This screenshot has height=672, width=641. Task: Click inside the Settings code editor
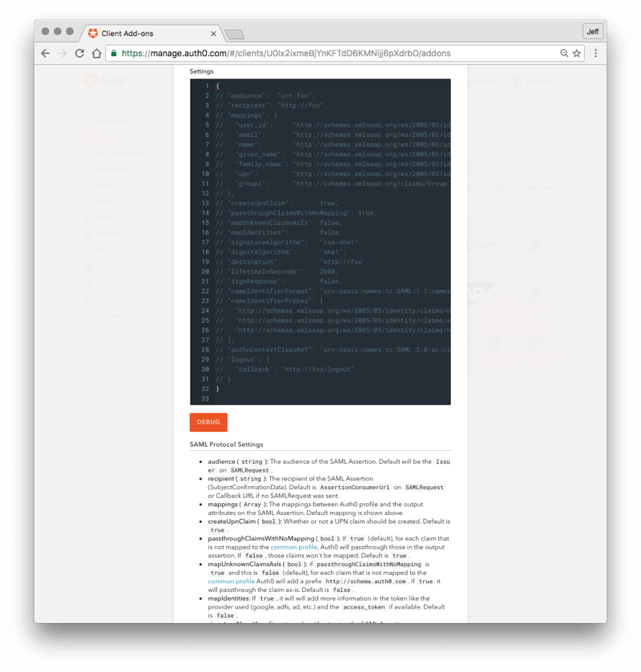coord(320,242)
